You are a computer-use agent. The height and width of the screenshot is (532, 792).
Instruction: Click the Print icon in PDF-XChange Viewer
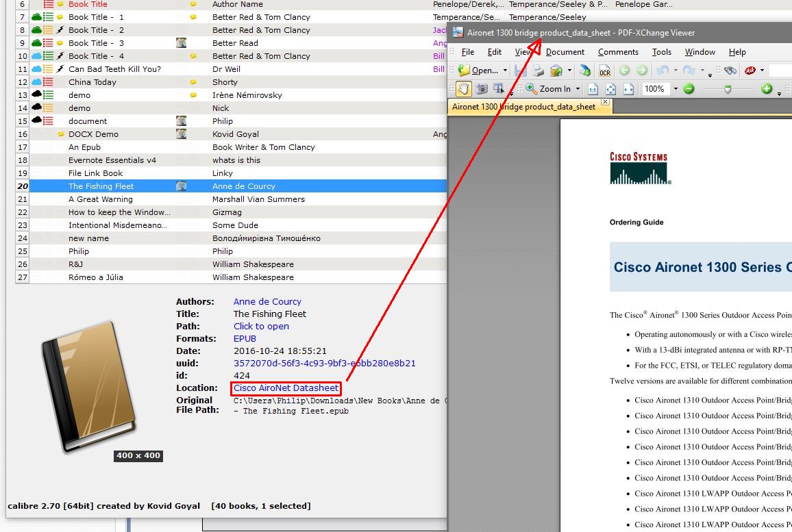point(538,71)
